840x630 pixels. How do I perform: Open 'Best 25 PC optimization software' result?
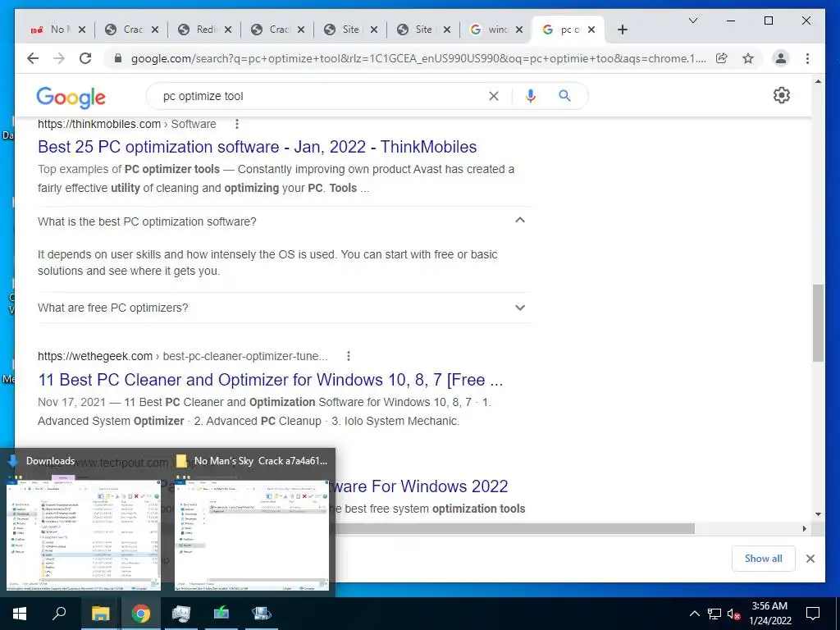point(257,147)
